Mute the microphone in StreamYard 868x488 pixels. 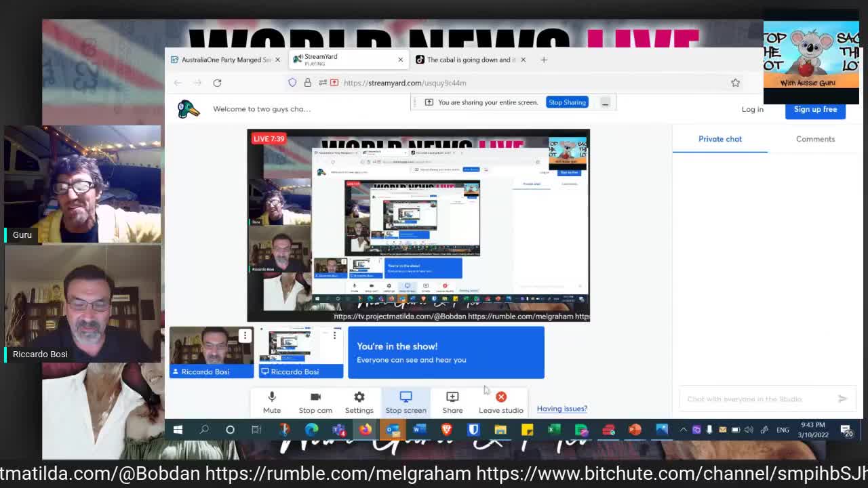(272, 402)
